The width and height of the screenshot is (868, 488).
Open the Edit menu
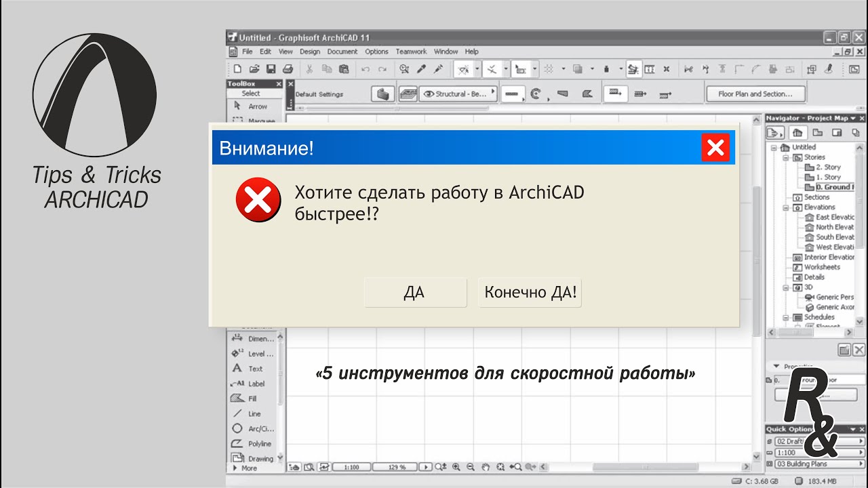(265, 52)
